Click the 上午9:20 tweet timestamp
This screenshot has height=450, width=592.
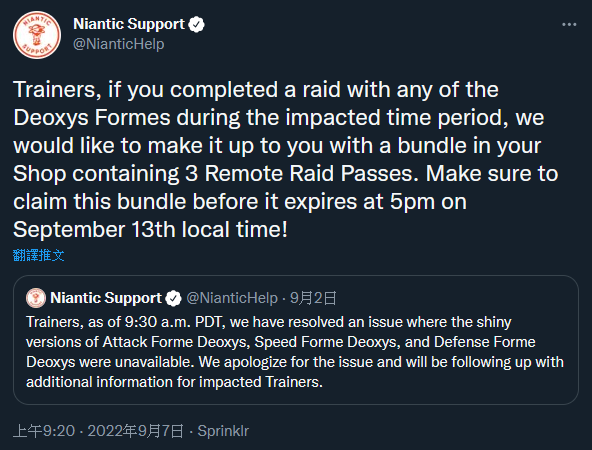tap(44, 431)
